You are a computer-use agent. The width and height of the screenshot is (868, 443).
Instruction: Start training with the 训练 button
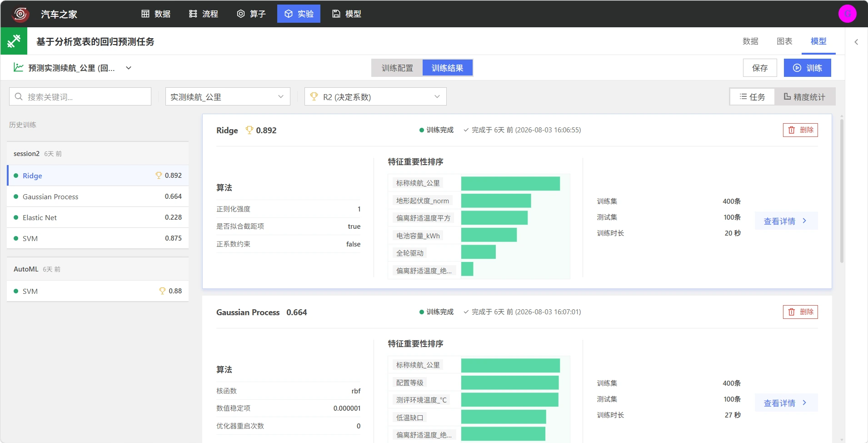pyautogui.click(x=808, y=68)
